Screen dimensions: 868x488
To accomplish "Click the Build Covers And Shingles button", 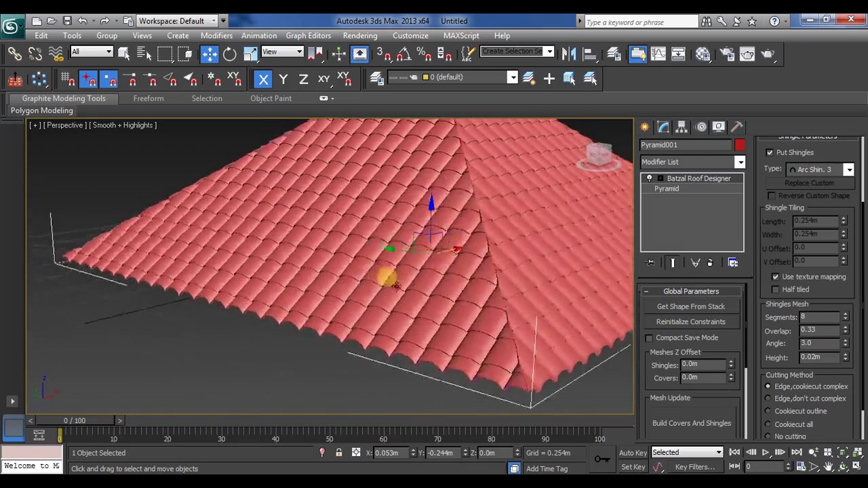I will (x=692, y=423).
